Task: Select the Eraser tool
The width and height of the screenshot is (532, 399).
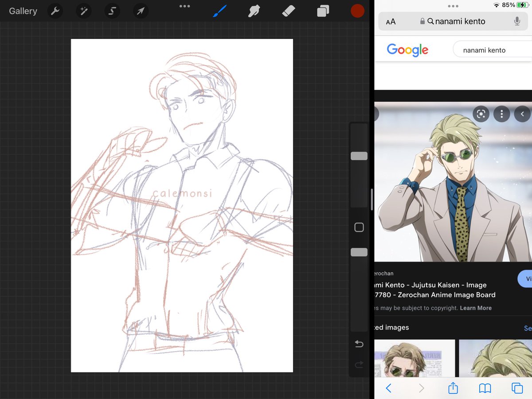Action: 289,11
